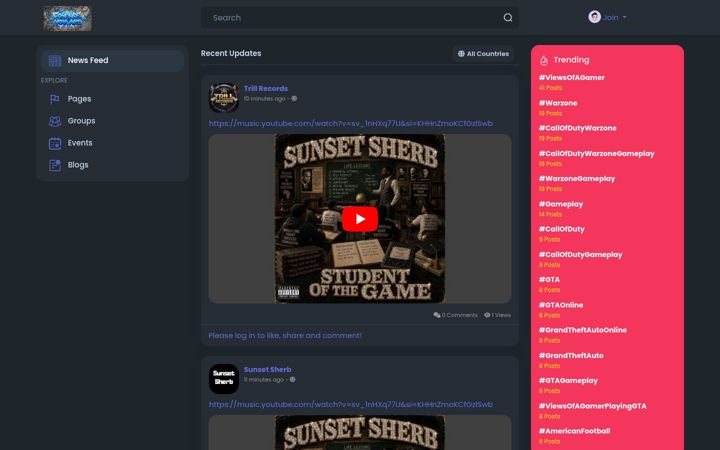Open Groups from the Explore menu
Screen dimensions: 720x450
point(112,121)
